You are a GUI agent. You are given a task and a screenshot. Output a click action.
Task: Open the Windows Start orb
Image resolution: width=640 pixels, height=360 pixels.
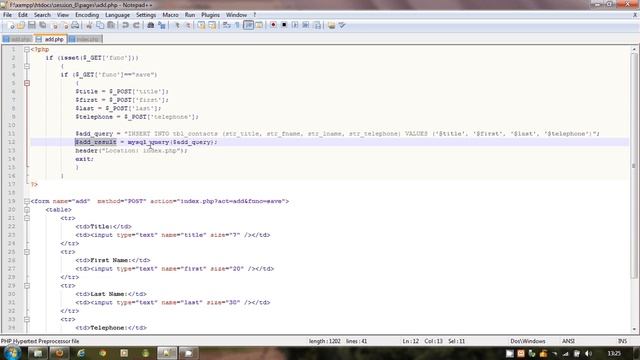point(12,353)
